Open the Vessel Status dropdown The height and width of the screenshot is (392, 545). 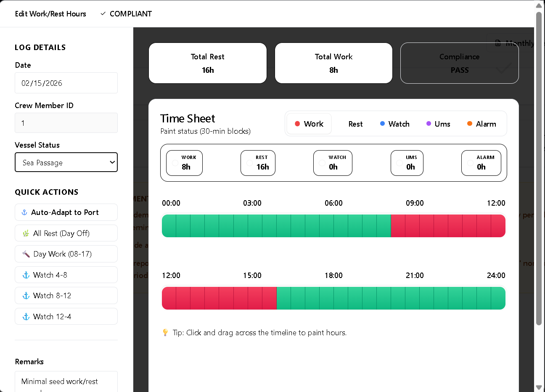tap(66, 162)
